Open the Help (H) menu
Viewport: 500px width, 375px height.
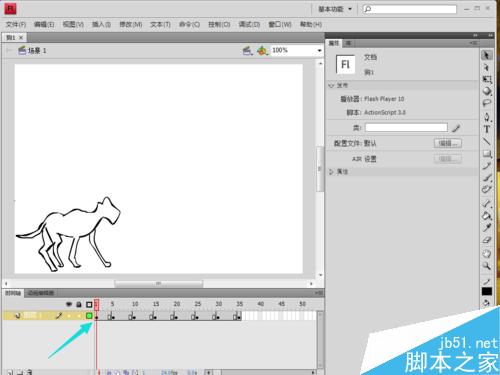tap(311, 24)
